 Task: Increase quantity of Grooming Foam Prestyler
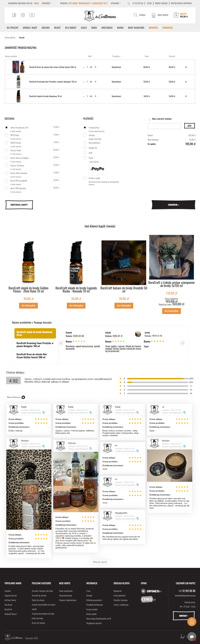(96, 82)
